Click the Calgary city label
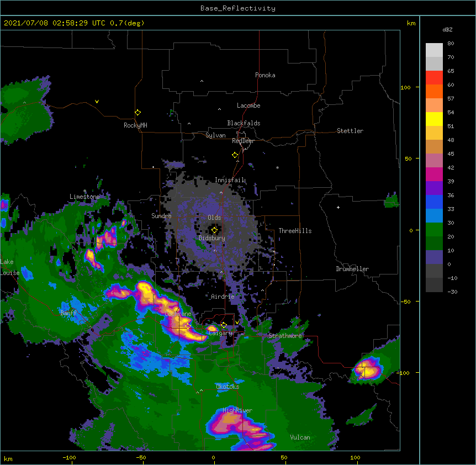 (x=221, y=333)
